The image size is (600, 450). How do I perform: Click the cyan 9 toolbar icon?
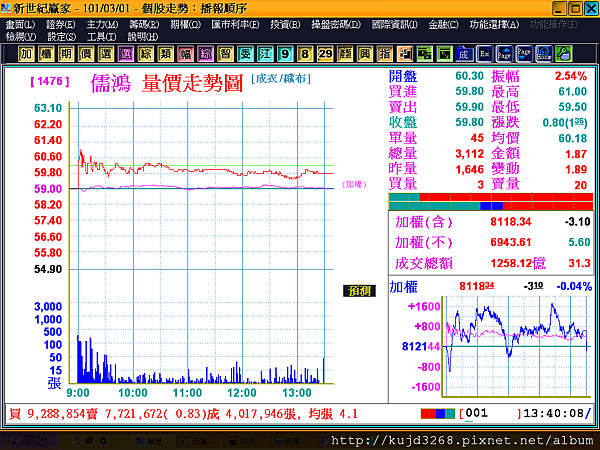[285, 54]
